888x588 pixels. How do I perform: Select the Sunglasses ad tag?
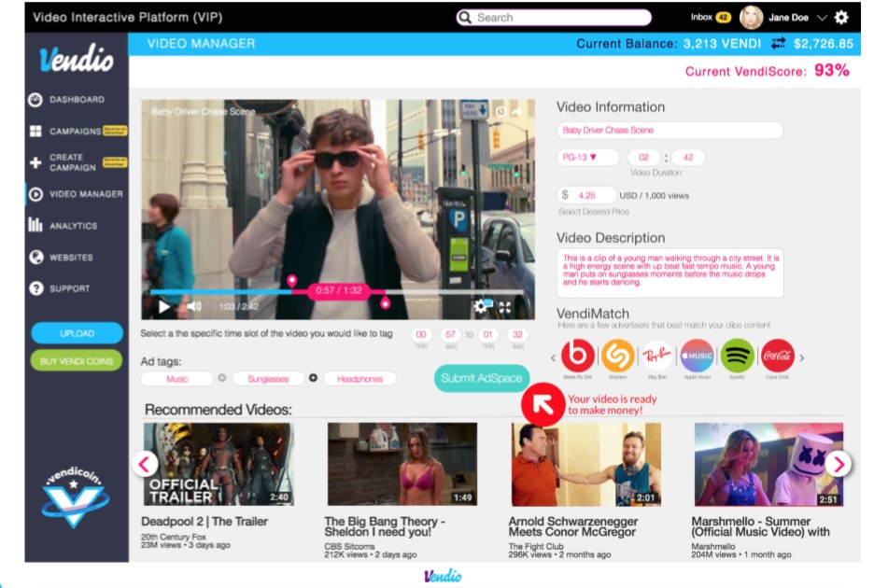(x=268, y=379)
